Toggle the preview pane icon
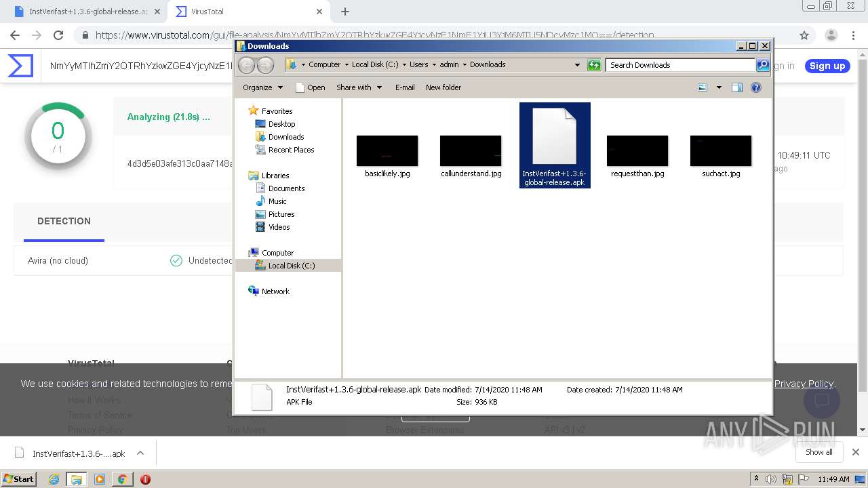868x488 pixels. click(x=737, y=87)
